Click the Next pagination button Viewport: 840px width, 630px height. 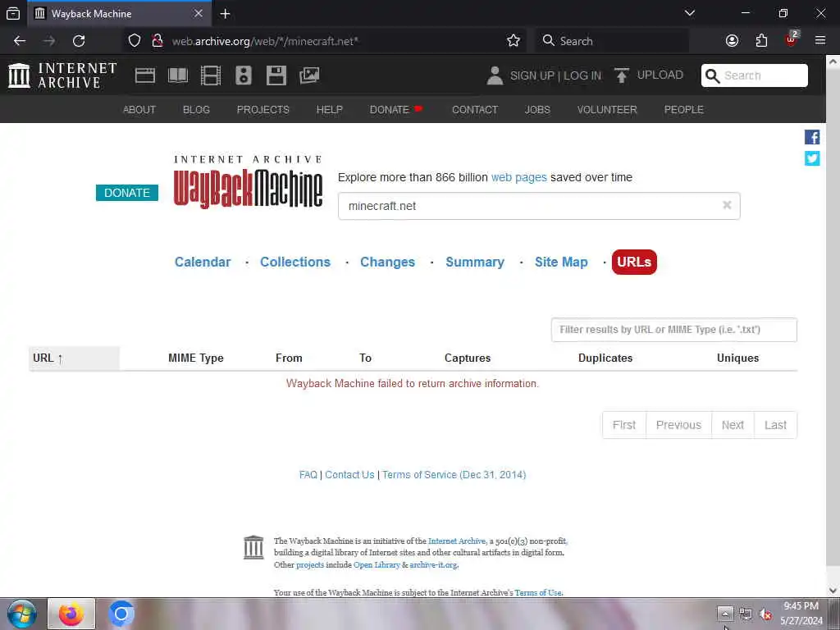pos(733,425)
